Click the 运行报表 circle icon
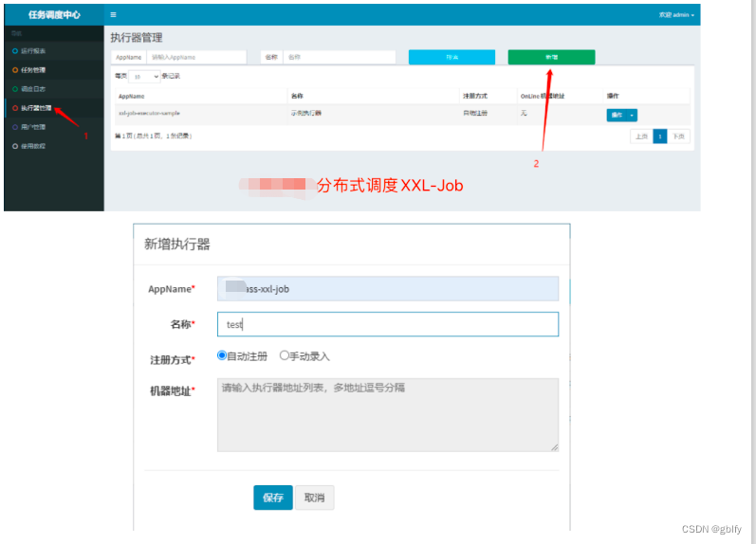This screenshot has height=544, width=756. pyautogui.click(x=15, y=51)
